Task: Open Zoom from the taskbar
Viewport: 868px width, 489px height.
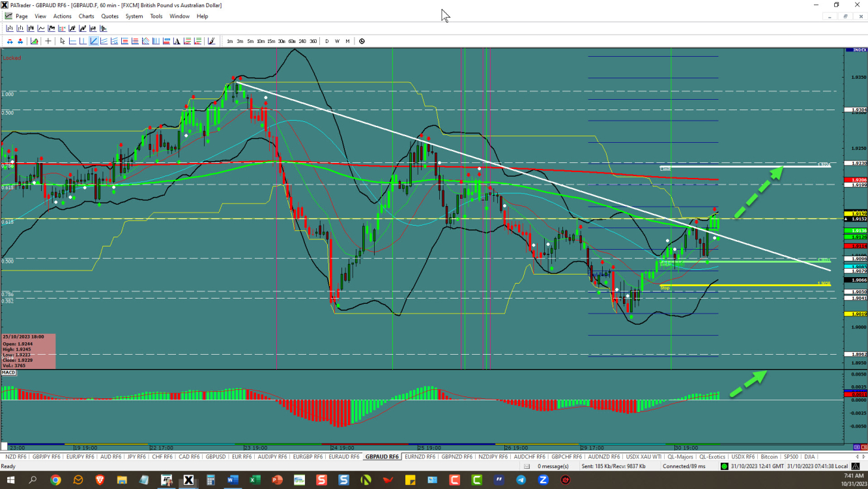Action: point(543,480)
